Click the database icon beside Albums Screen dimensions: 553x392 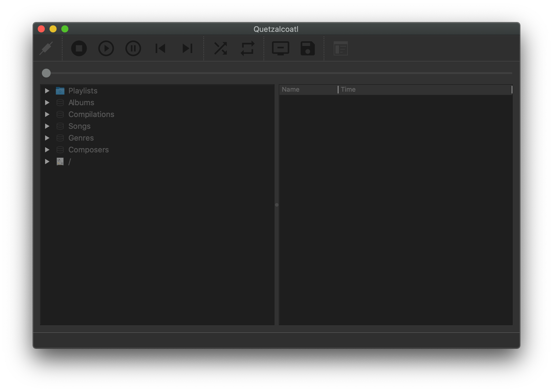pyautogui.click(x=60, y=102)
